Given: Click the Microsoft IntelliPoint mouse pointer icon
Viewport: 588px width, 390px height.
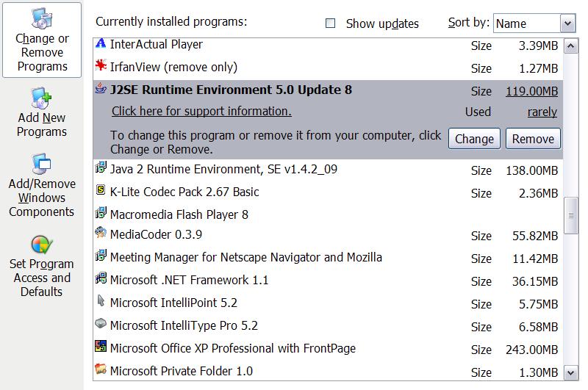Looking at the screenshot, I should point(101,300).
